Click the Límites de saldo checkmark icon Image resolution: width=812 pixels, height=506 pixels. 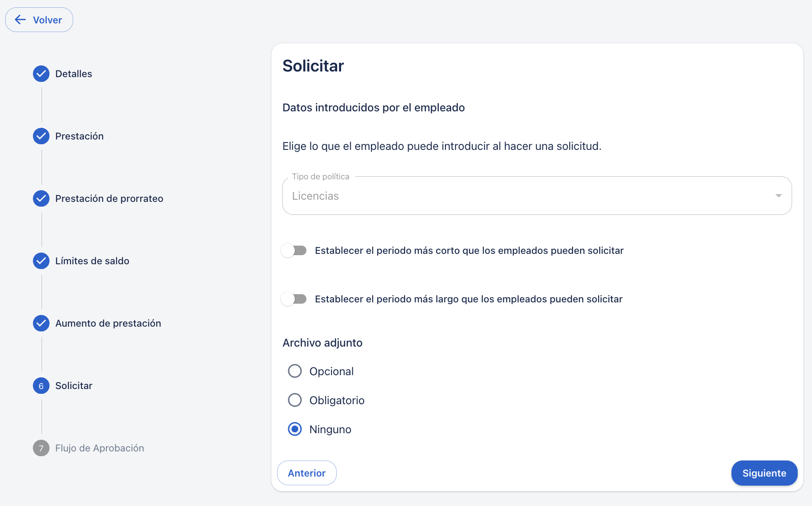pyautogui.click(x=41, y=261)
